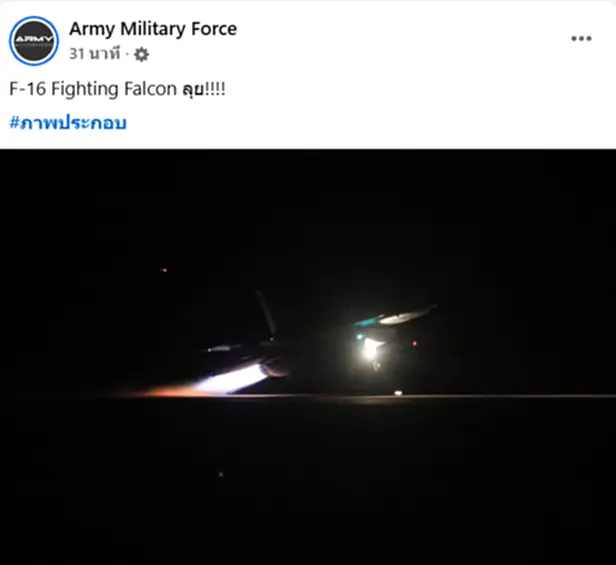Click the gear icon beside the timestamp

click(x=141, y=55)
